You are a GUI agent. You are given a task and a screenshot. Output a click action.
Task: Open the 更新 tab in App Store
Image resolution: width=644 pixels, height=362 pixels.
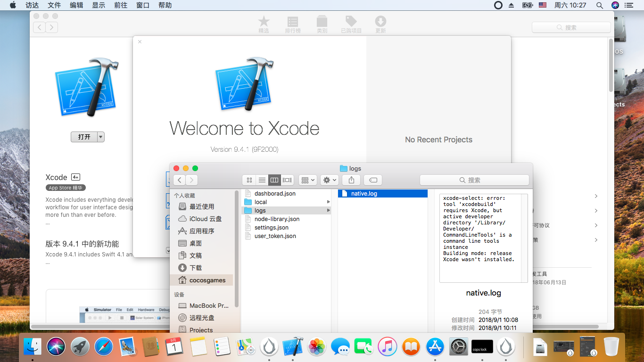[380, 25]
